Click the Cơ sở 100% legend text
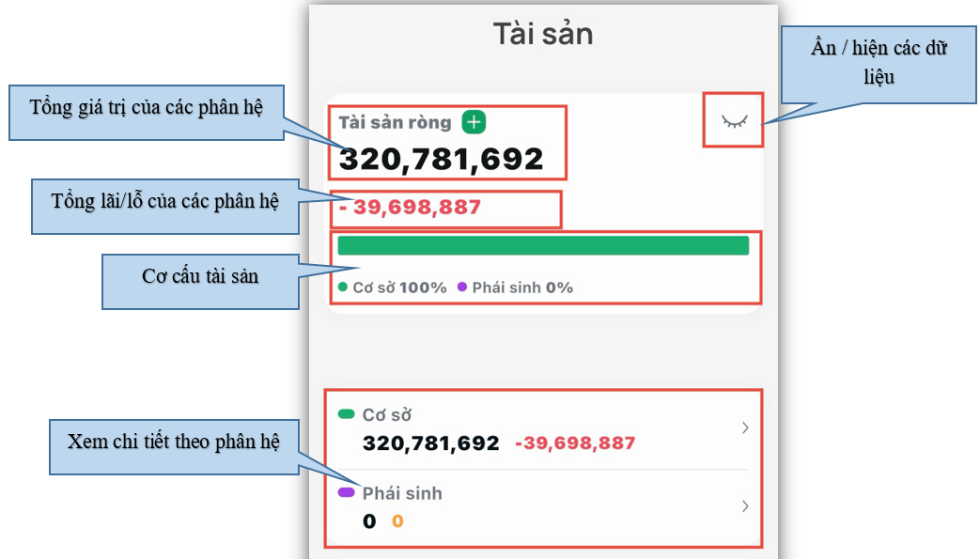Viewport: 980px width, 559px height. pos(399,287)
